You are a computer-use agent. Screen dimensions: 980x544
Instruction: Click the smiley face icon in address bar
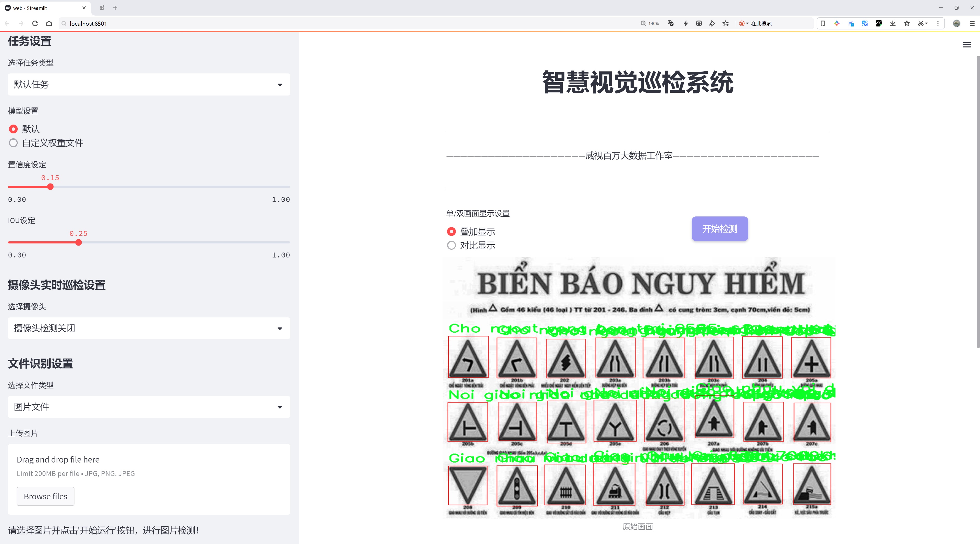tap(699, 24)
